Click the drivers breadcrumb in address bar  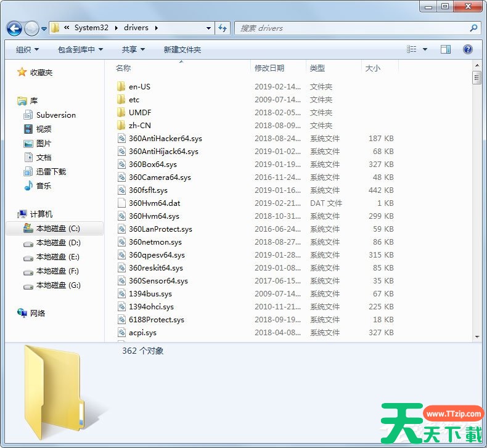pos(136,28)
